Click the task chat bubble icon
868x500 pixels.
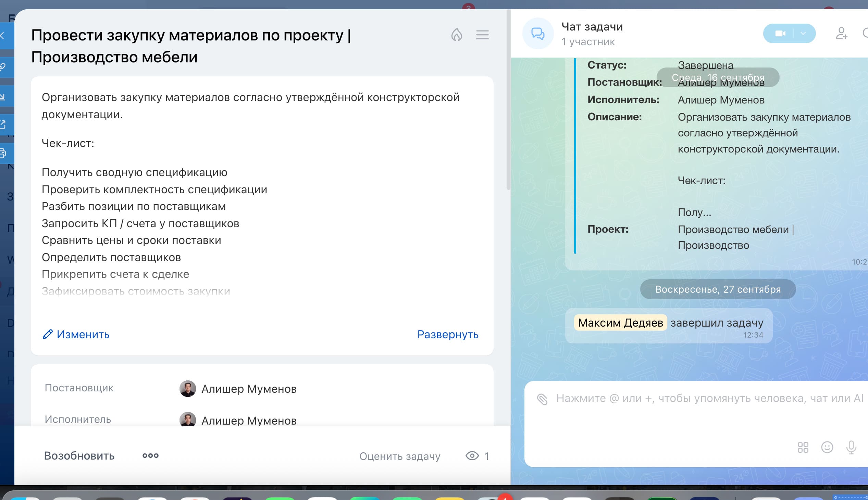click(x=538, y=34)
